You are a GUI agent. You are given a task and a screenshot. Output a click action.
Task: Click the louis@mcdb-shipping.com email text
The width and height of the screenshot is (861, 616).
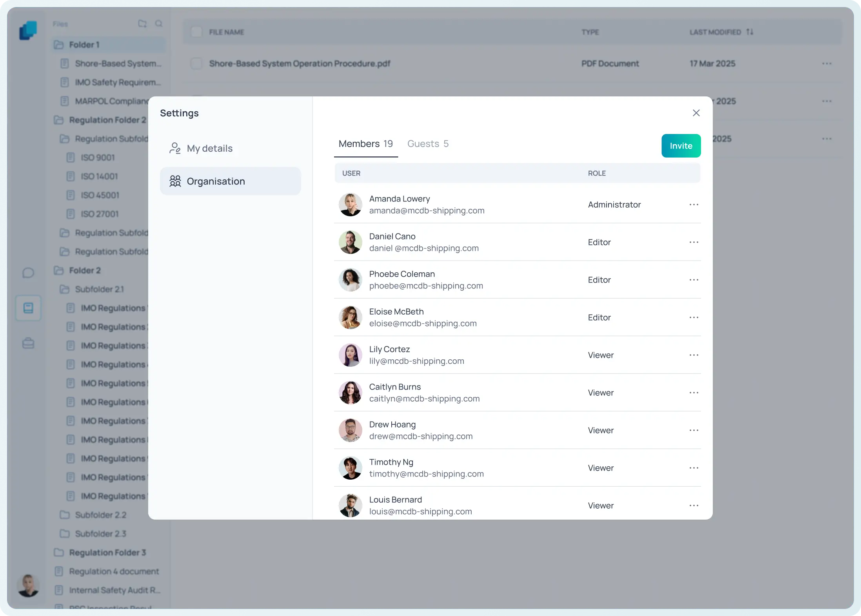click(x=420, y=512)
